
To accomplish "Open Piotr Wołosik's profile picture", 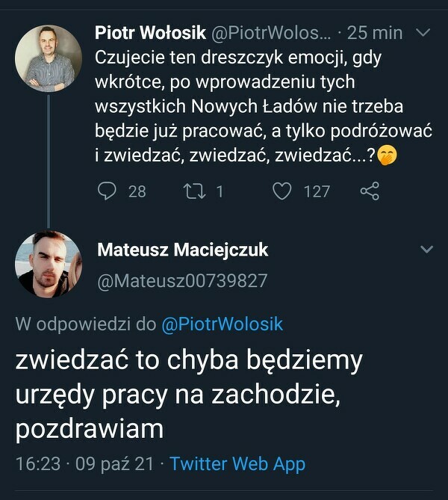I will [49, 58].
